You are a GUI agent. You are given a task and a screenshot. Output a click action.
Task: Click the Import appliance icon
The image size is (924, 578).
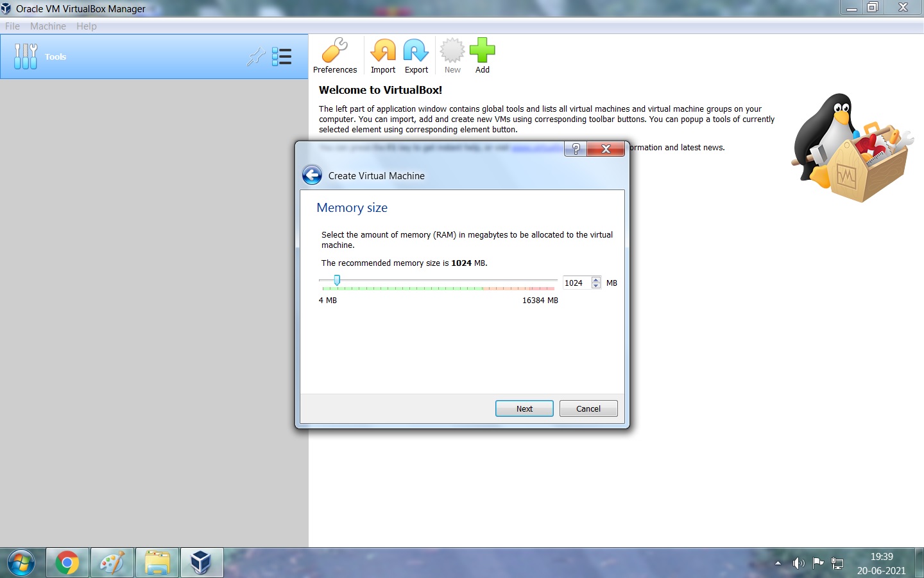point(383,57)
